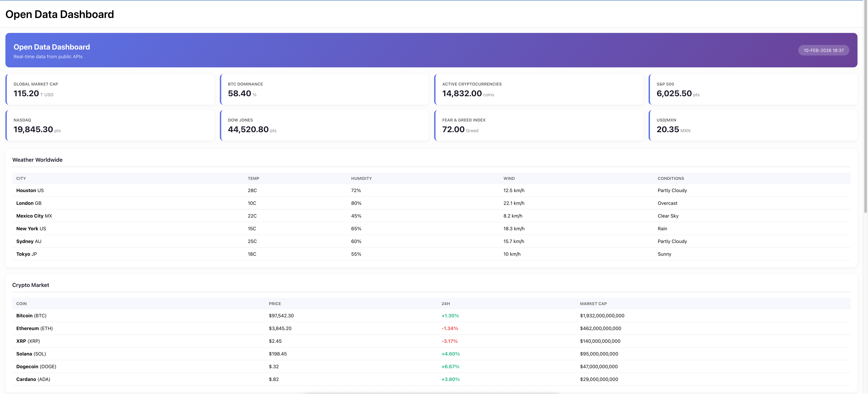Open the Active Cryptocurrencies card

coord(538,89)
